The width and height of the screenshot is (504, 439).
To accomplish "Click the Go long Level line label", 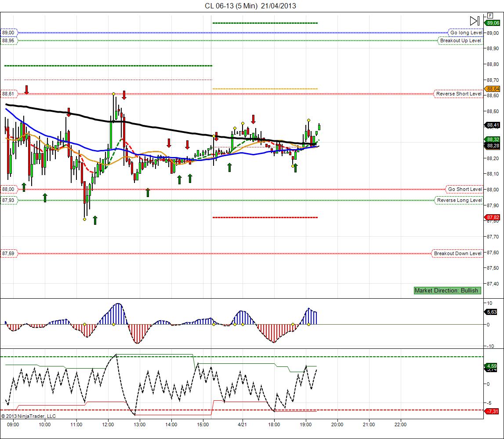I will [x=466, y=33].
